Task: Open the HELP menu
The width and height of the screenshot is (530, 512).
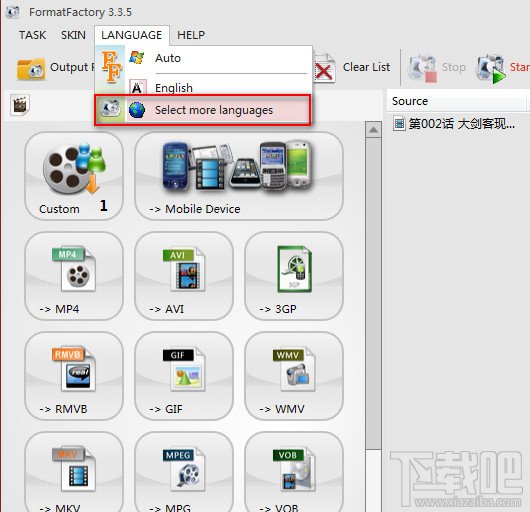Action: (x=191, y=35)
